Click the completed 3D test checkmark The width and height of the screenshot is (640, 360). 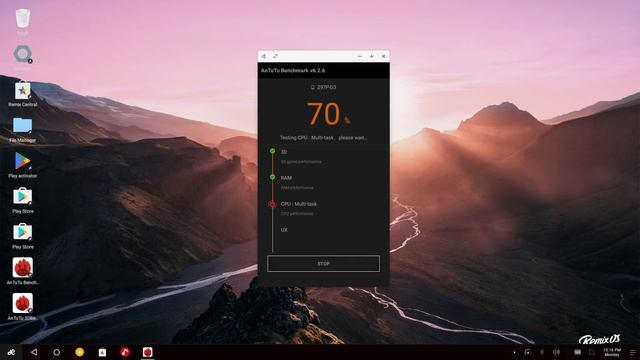point(272,151)
